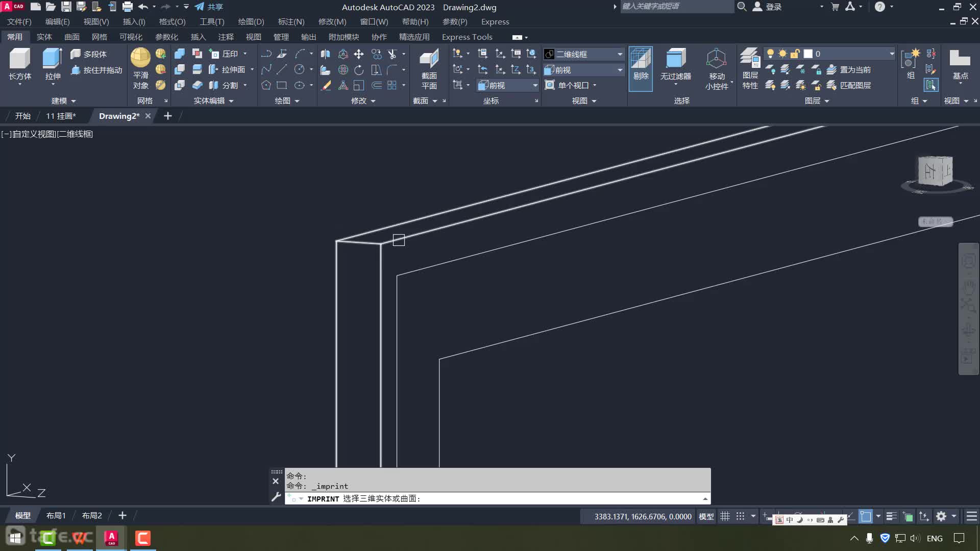
Task: Click the 拉伸 extrude tool
Action: pyautogui.click(x=53, y=64)
